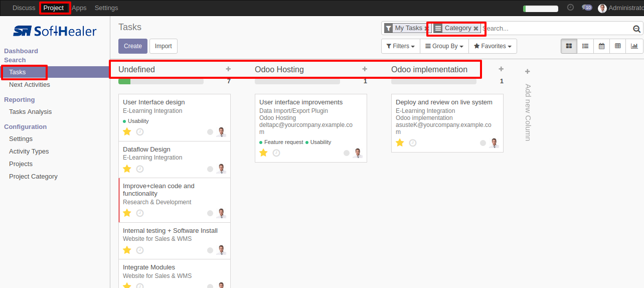
Task: Switch to List view icon
Action: 585,46
